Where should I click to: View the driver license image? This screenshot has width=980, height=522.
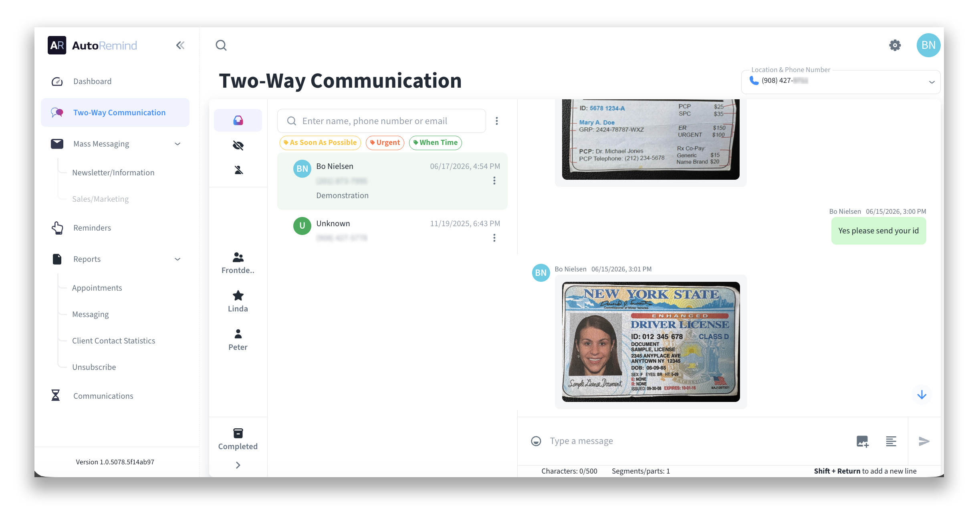(x=651, y=341)
